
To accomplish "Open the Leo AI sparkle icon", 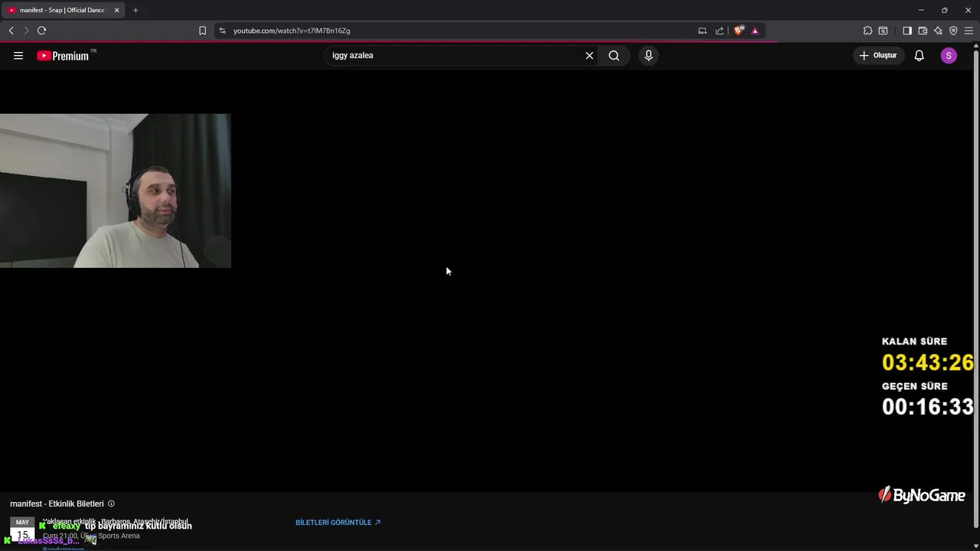I will point(938,31).
